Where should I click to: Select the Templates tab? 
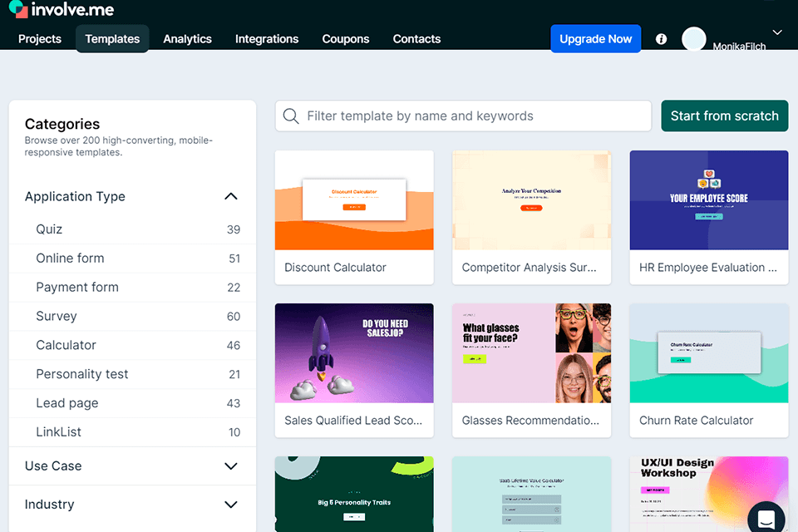click(112, 39)
